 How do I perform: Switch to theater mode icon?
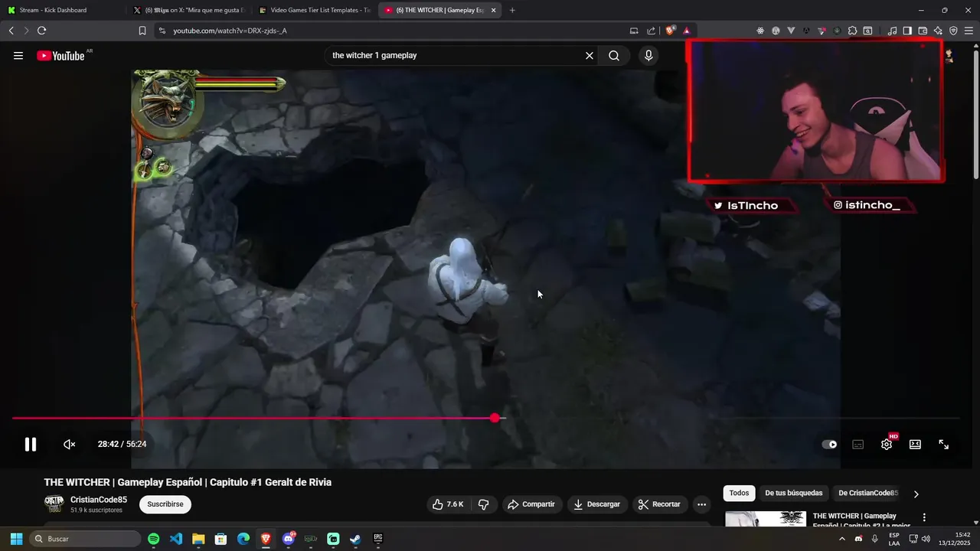915,444
